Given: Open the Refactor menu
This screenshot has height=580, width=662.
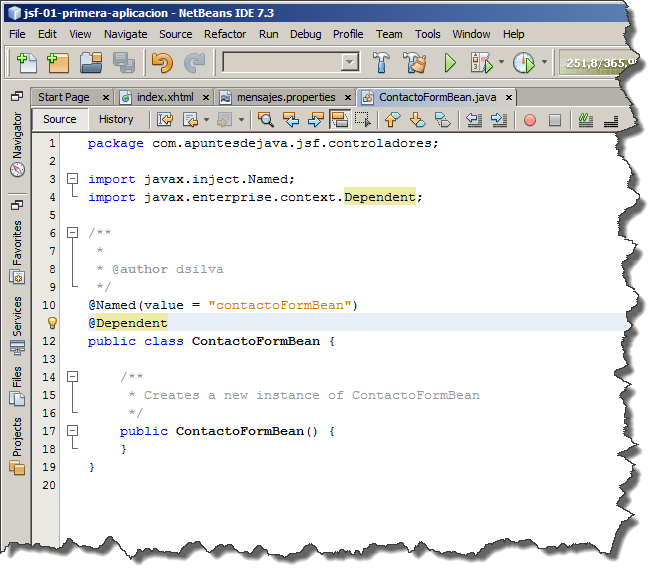Looking at the screenshot, I should coord(225,34).
